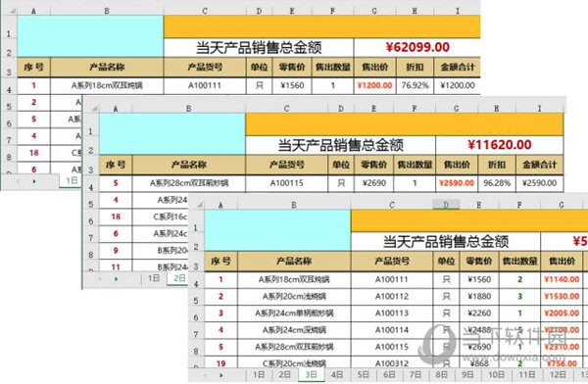Click the ¥1140.00 cell in front window
The width and height of the screenshot is (588, 384).
pyautogui.click(x=562, y=279)
